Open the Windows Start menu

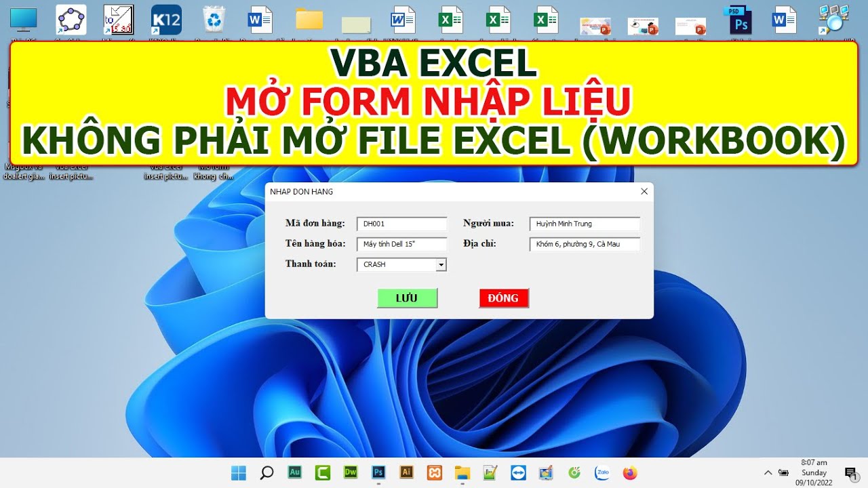(x=239, y=472)
